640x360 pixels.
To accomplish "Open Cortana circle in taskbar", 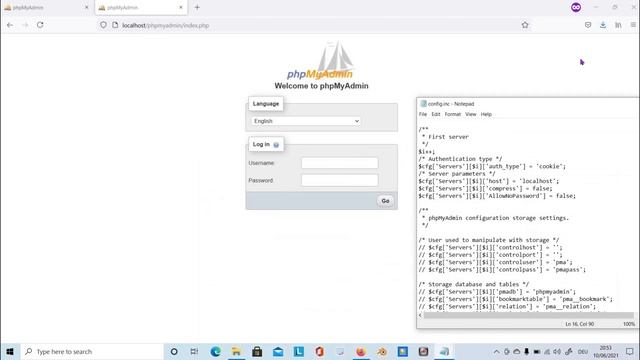I will pos(174,351).
